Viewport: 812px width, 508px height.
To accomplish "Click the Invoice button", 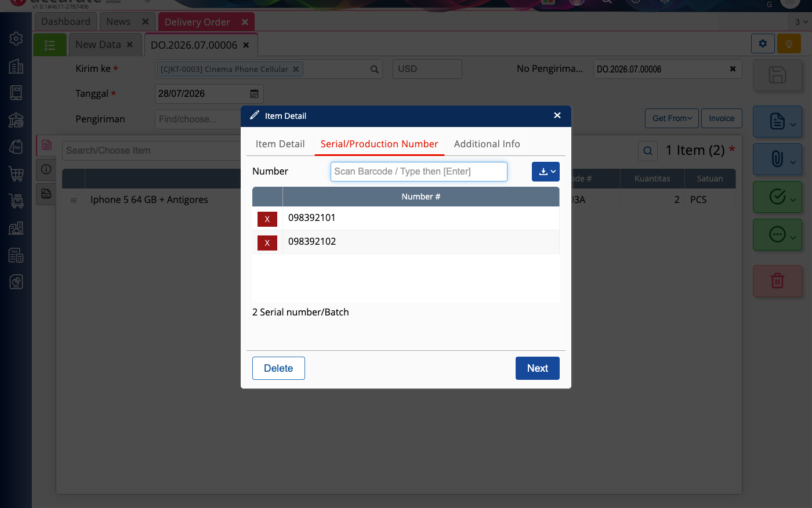I will [722, 118].
